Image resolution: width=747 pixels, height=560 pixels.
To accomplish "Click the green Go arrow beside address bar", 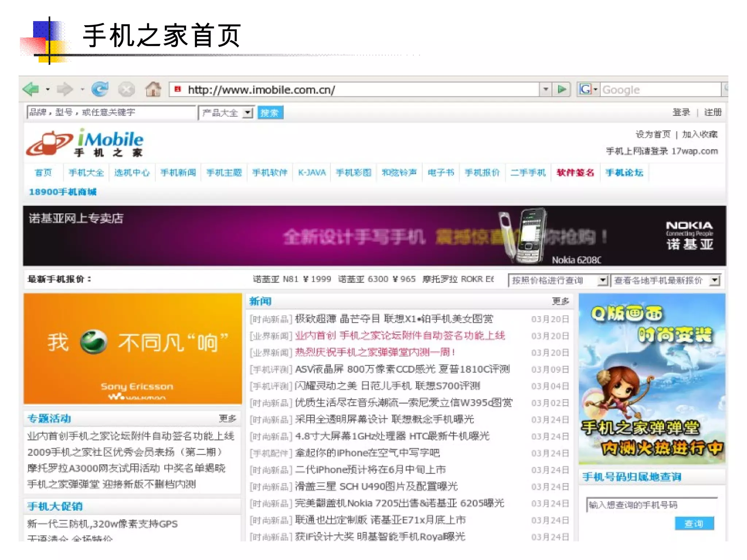I will [x=562, y=89].
